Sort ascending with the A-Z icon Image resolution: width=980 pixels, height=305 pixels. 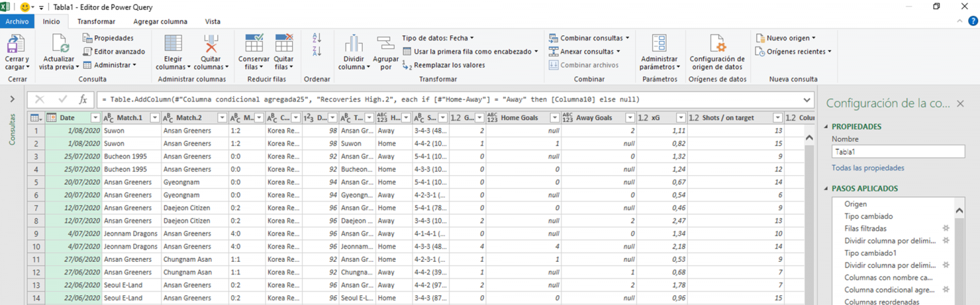[318, 38]
